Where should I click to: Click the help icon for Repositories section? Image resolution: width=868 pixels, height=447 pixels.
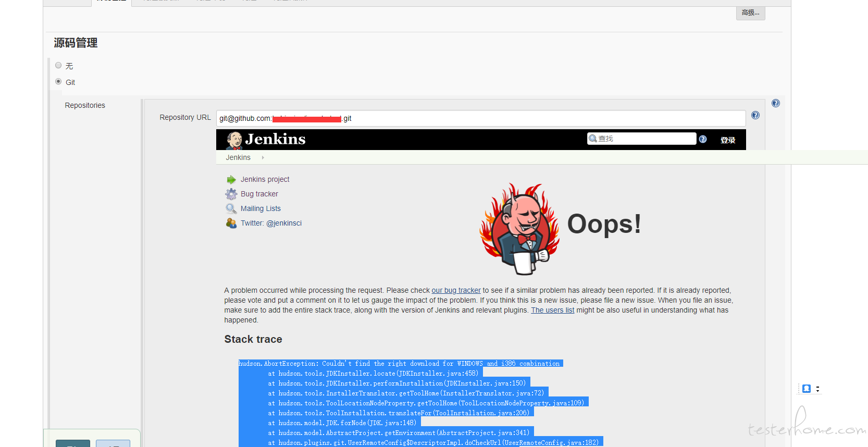[776, 104]
